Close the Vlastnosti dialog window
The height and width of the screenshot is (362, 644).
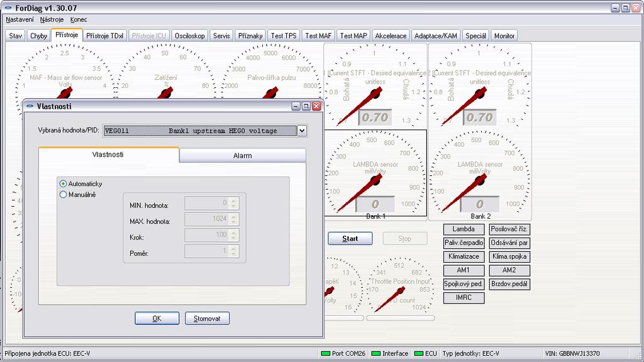[x=316, y=106]
